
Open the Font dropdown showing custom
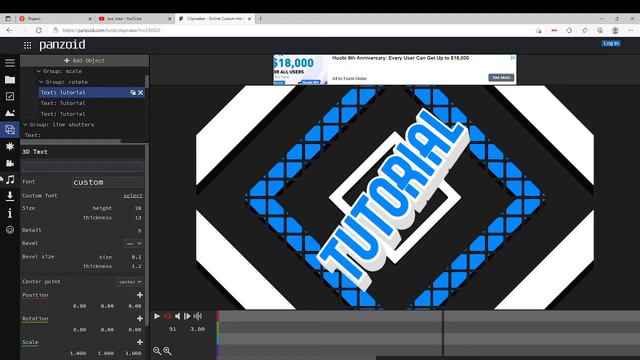108,182
